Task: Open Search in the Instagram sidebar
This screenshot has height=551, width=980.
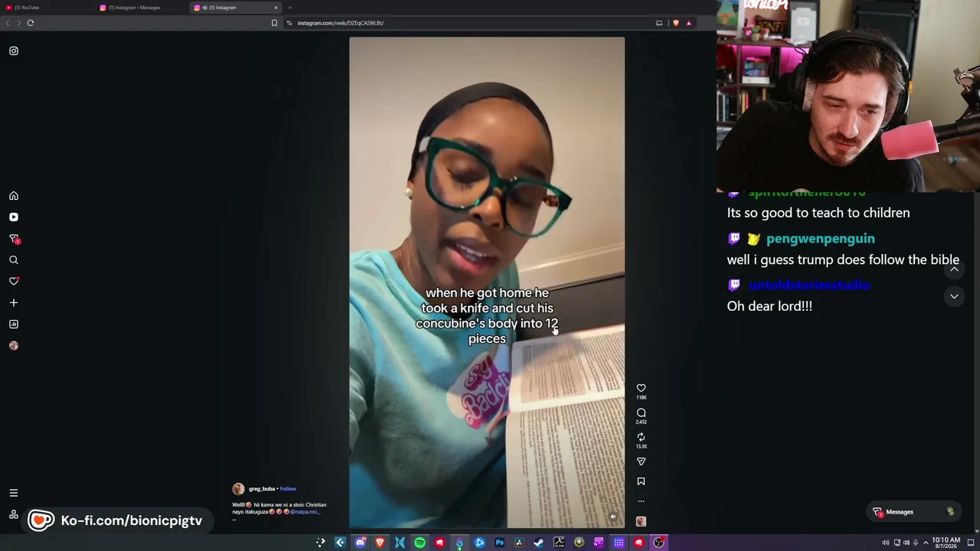Action: point(14,260)
